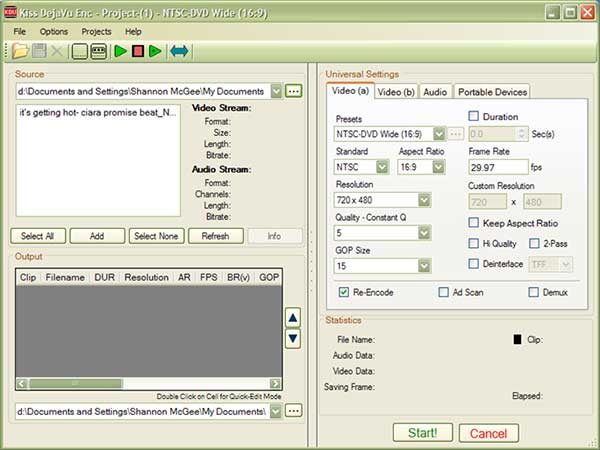600x450 pixels.
Task: Click the Select All button
Action: [38, 236]
